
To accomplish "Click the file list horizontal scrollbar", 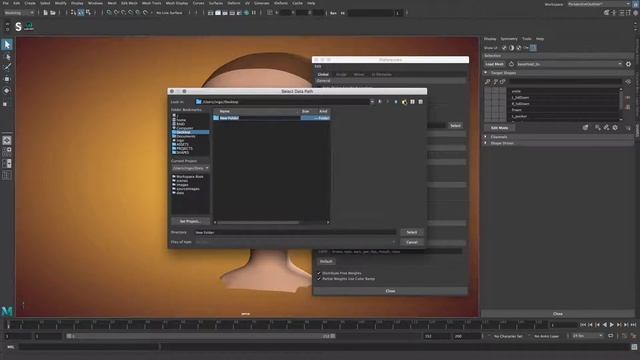I will [x=258, y=222].
